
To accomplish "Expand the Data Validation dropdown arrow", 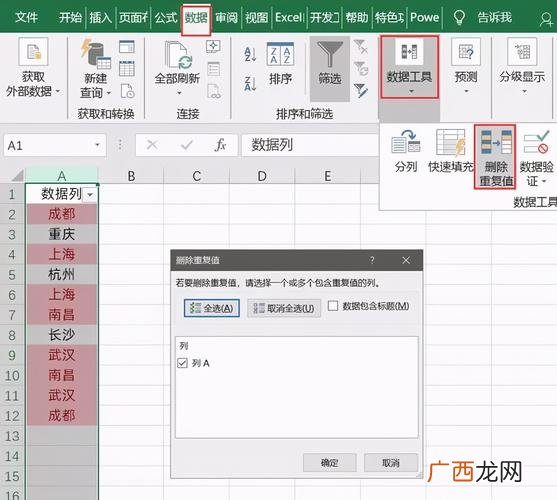I will click(x=544, y=181).
